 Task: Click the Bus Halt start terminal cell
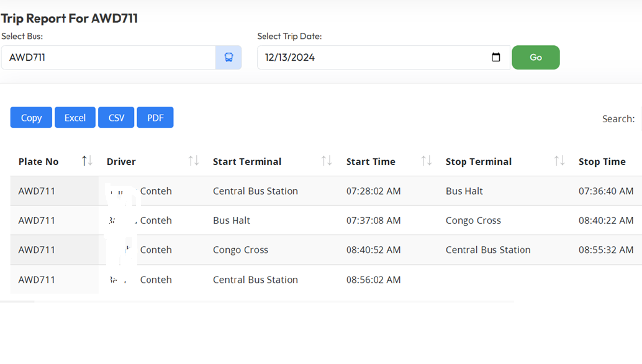232,221
